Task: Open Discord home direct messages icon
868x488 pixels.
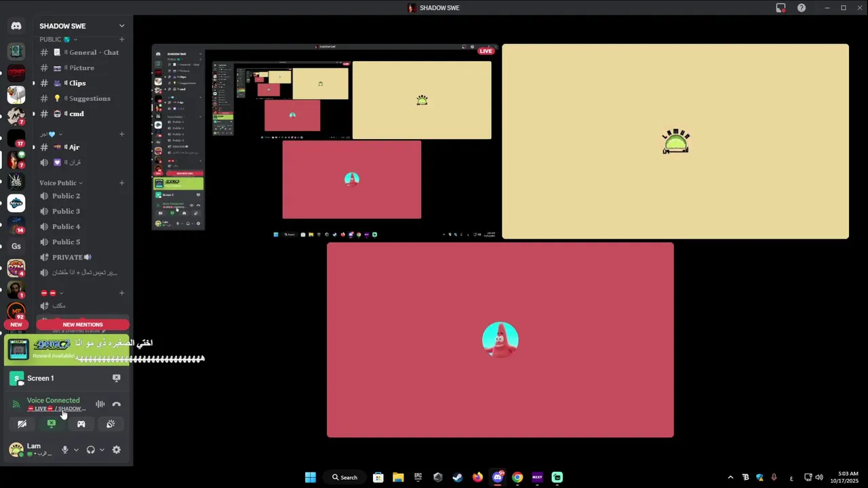Action: coord(16,26)
